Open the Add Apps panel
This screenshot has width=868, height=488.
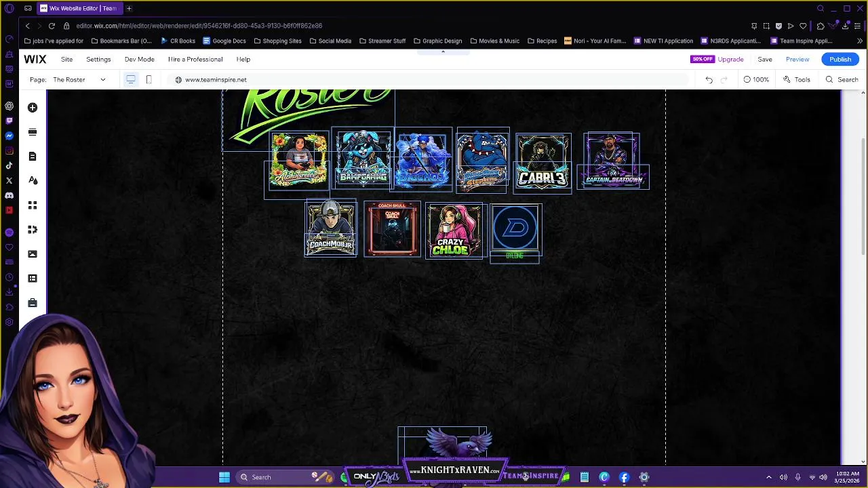point(33,205)
